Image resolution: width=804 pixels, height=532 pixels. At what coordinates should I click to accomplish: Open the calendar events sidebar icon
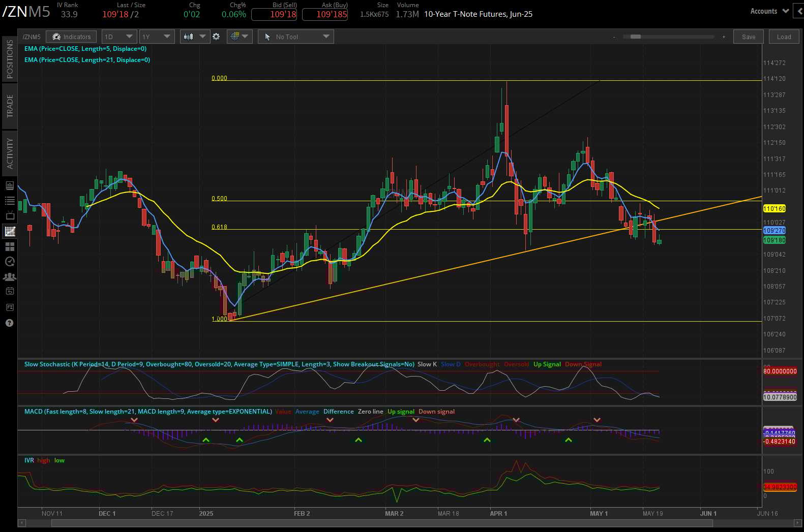click(10, 292)
